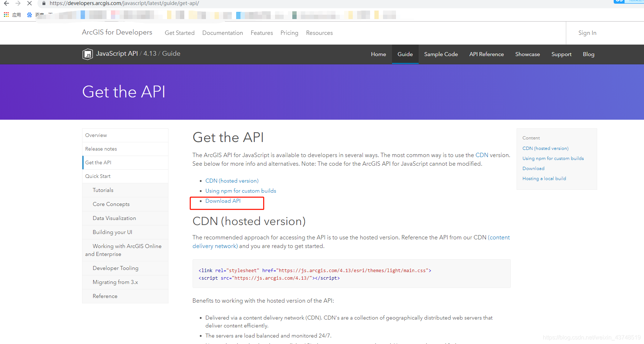This screenshot has height=344, width=644.
Task: Expand Quick Start in the sidebar
Action: pos(125,176)
